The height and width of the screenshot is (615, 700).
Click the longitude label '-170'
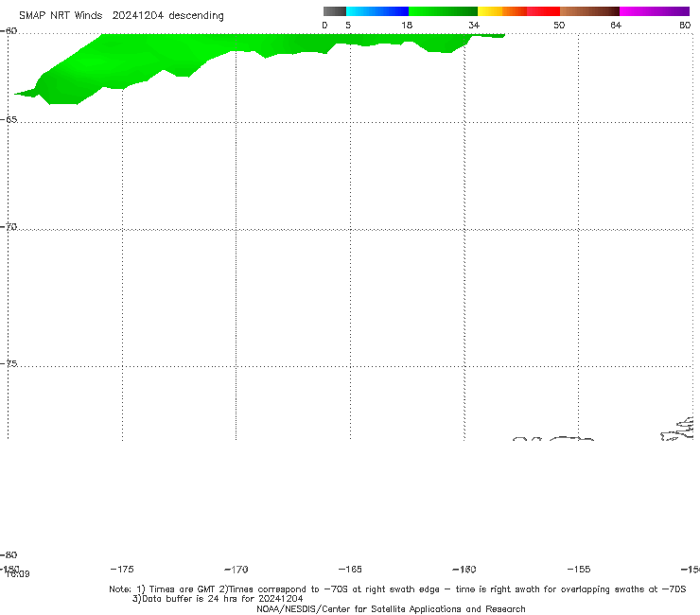pos(236,569)
